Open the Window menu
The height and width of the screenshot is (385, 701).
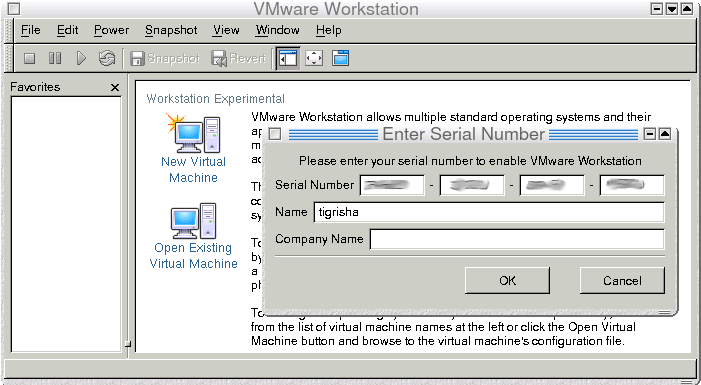pos(277,30)
